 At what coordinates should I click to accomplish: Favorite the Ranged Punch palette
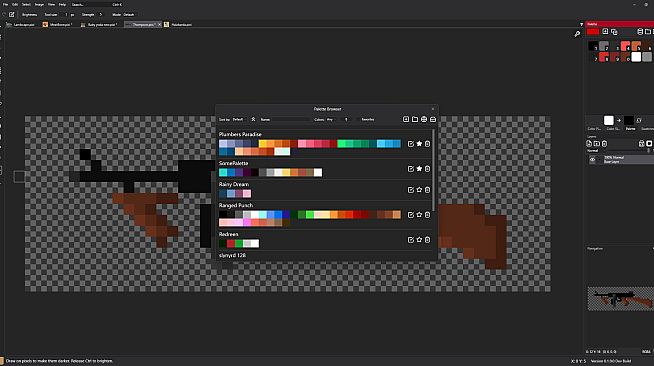pyautogui.click(x=419, y=215)
